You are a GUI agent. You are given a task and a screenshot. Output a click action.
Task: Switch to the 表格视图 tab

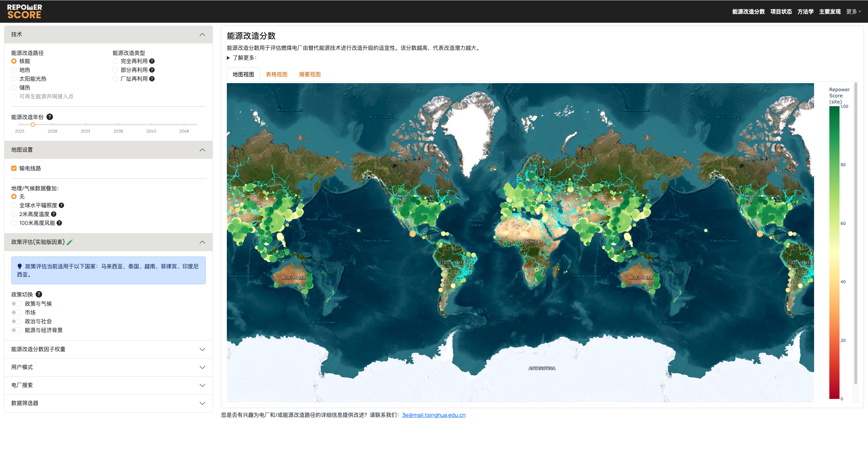(x=276, y=74)
